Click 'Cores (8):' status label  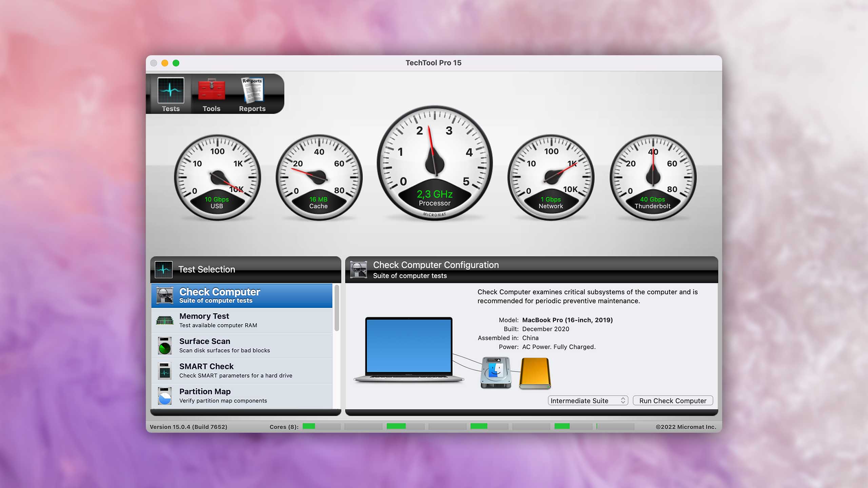click(284, 427)
